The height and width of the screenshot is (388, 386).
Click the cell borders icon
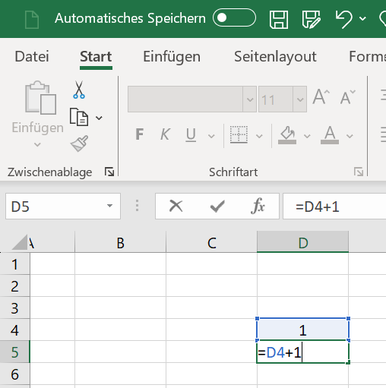(239, 135)
